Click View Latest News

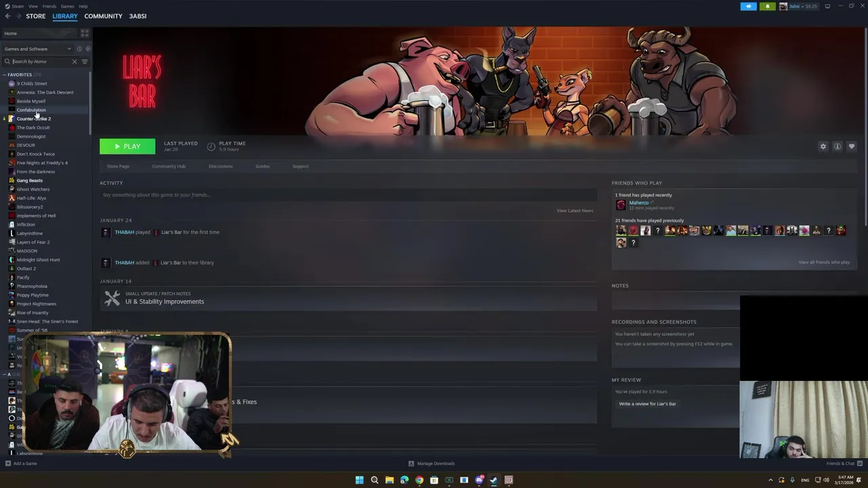coord(574,211)
